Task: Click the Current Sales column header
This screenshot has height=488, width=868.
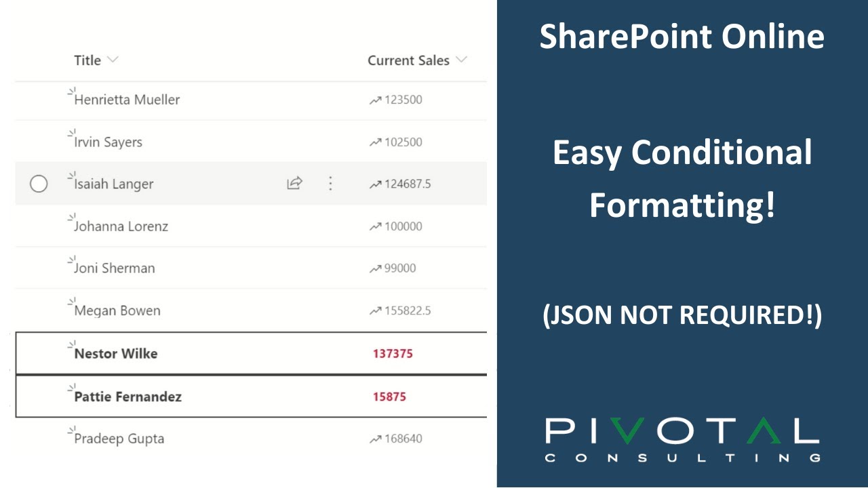Action: click(x=408, y=60)
